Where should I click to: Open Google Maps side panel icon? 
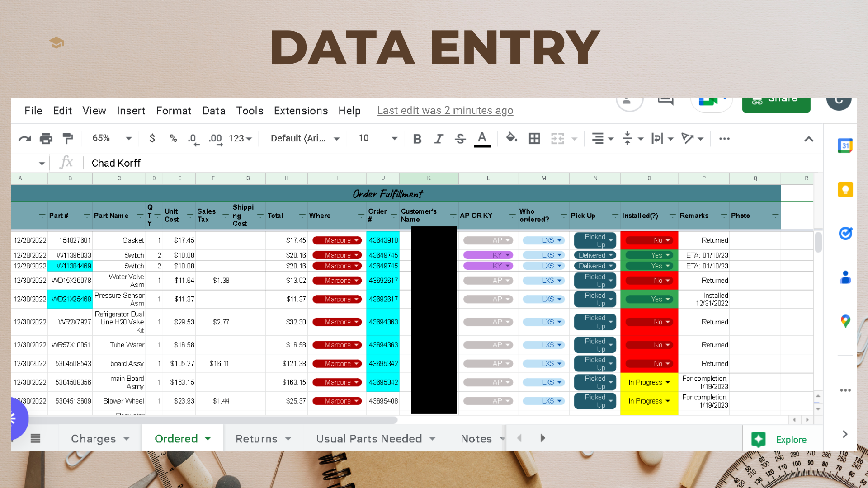[845, 321]
